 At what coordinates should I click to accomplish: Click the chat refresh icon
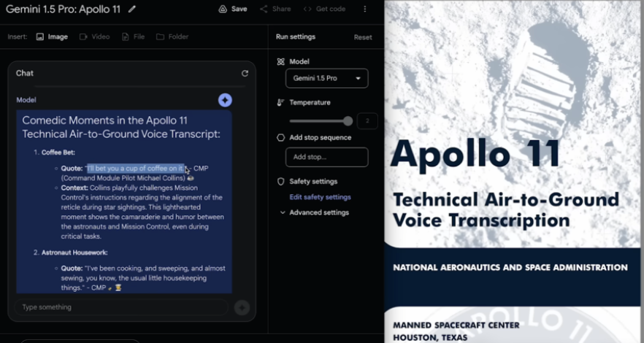[x=245, y=74]
